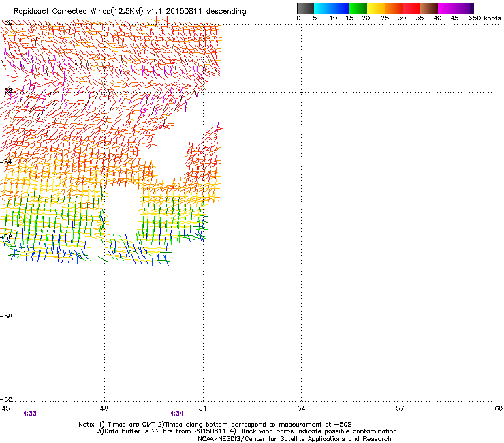Click the '>50 knots' legend label
Viewport: 504px width, 443px height.
(x=484, y=18)
